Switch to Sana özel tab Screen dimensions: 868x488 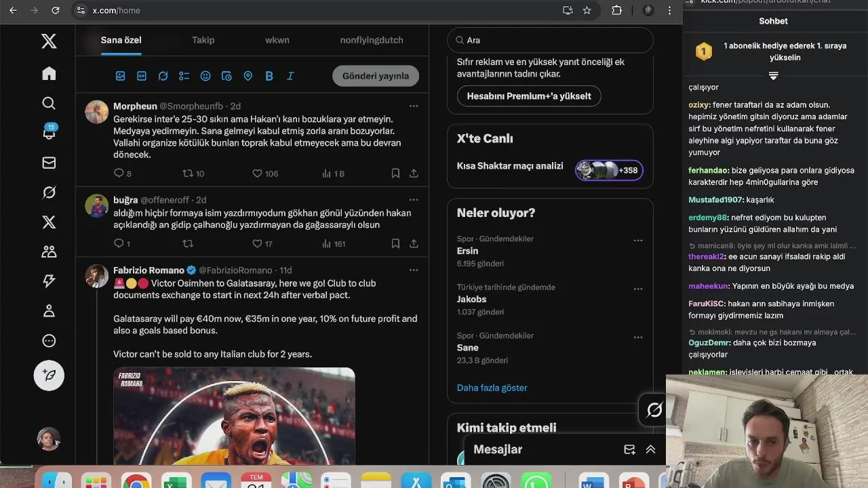(x=121, y=40)
